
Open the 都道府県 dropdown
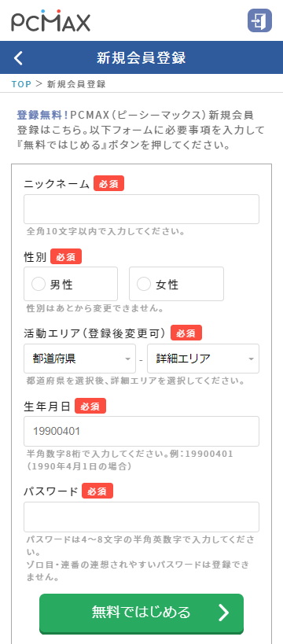79,359
